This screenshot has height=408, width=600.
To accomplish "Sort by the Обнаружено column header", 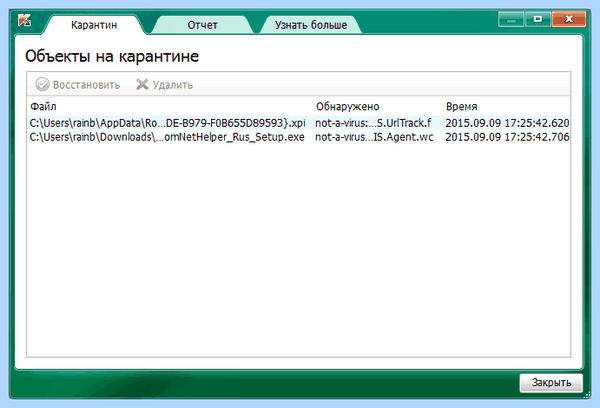I will [347, 106].
